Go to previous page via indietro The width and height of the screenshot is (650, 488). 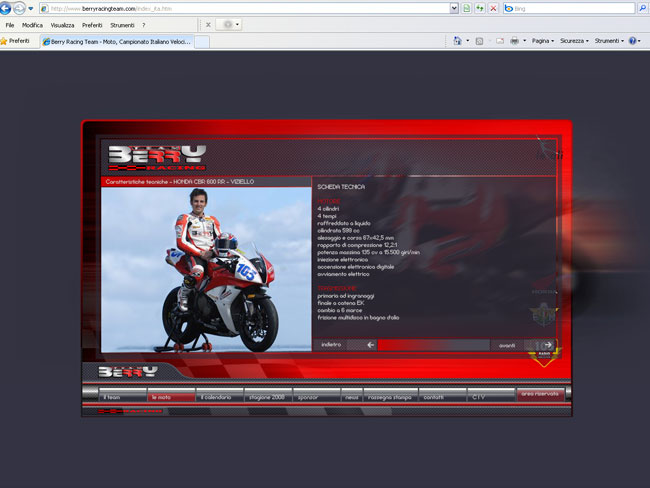click(x=331, y=345)
